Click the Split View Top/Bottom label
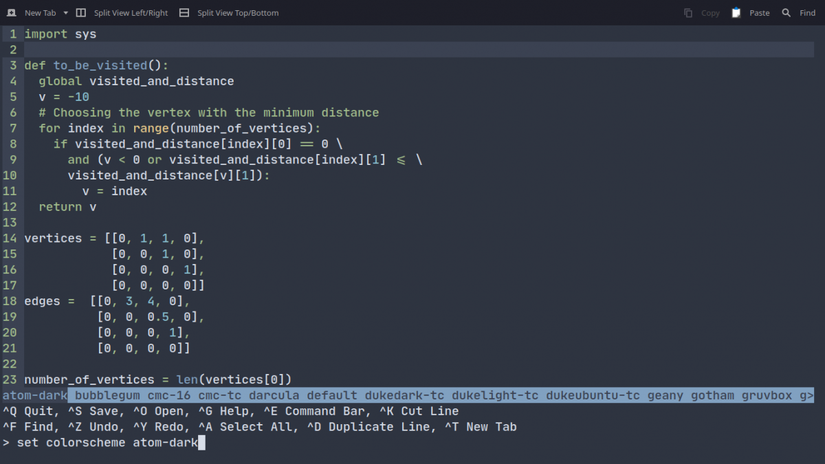Screen dimensions: 825x464 (238, 13)
